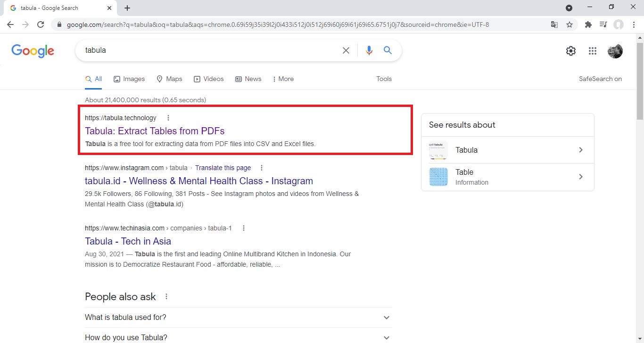Open the Google account picture

coord(615,51)
